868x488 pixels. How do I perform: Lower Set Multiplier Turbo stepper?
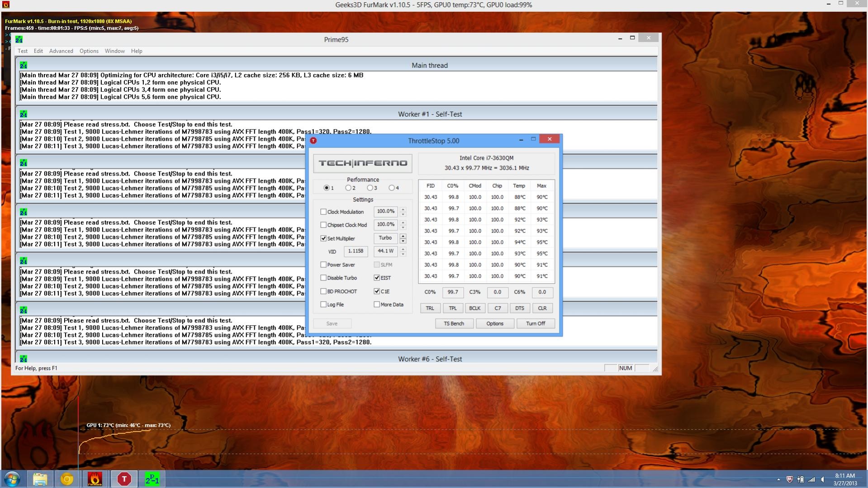click(x=403, y=241)
